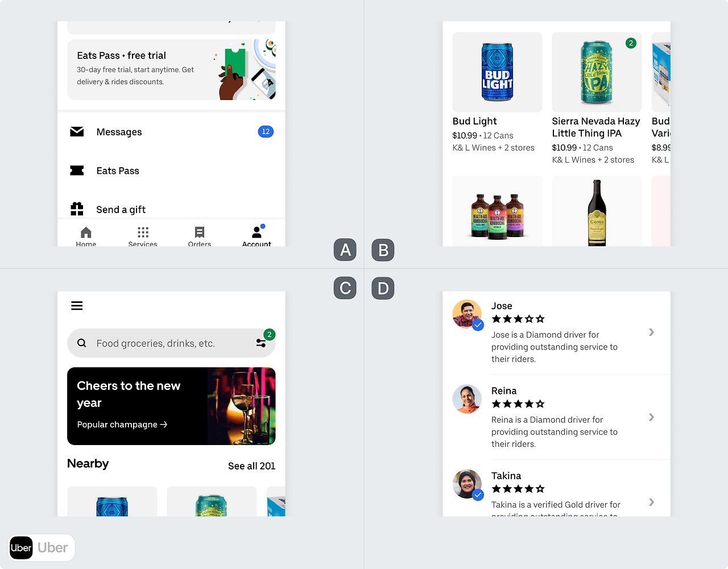Click the See all 201 link
This screenshot has height=569, width=728.
251,466
